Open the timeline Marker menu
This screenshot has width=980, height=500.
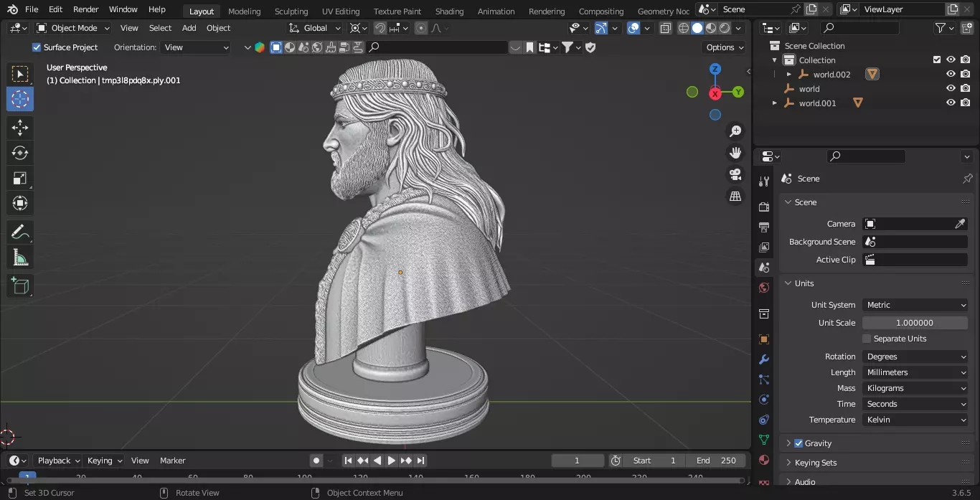coord(172,461)
